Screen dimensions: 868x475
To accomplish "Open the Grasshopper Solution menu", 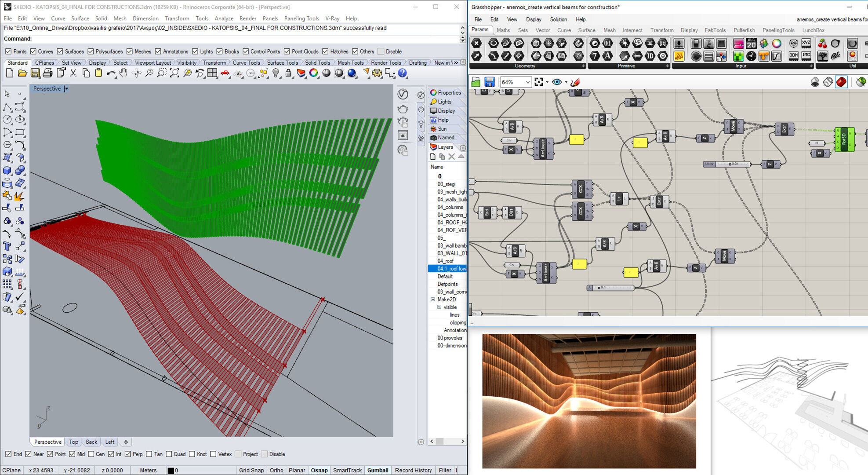I will click(x=559, y=19).
